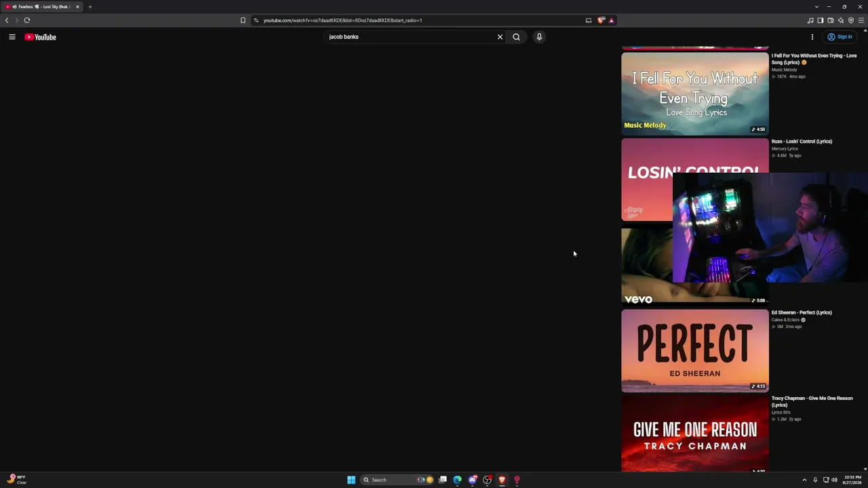Click the Sign in button
Screen dimensions: 868x488
pos(840,37)
